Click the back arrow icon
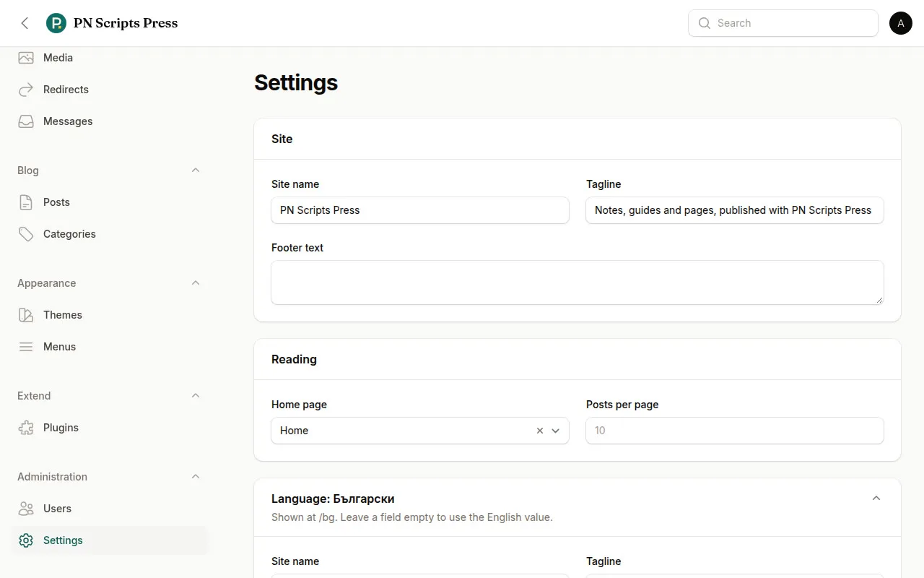This screenshot has width=924, height=578. (25, 23)
